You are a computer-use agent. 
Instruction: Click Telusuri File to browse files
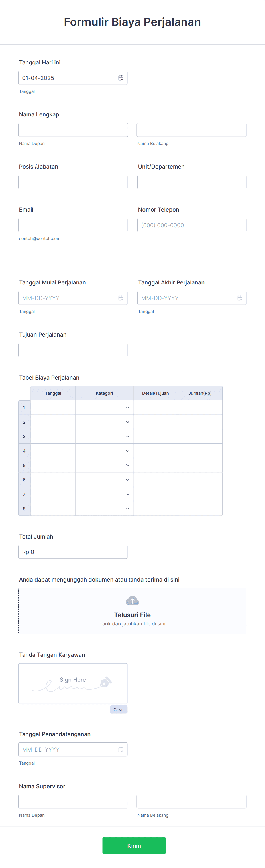pos(132,615)
